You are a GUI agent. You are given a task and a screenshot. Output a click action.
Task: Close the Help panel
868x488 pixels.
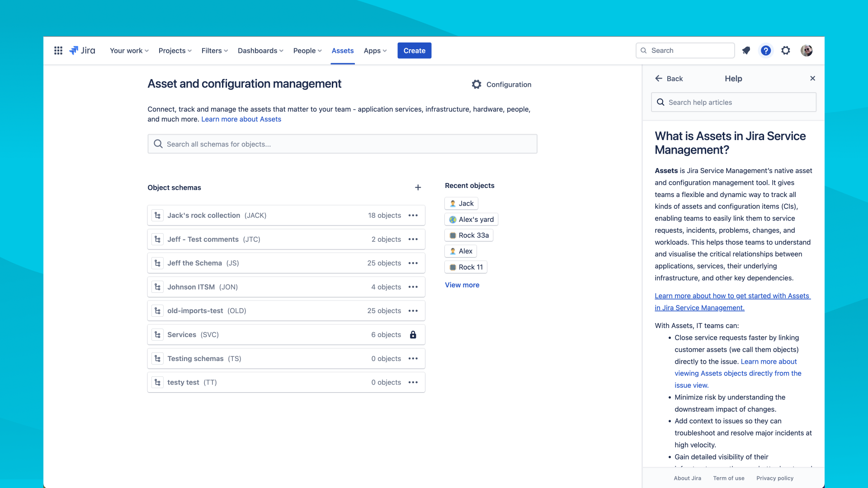tap(813, 79)
